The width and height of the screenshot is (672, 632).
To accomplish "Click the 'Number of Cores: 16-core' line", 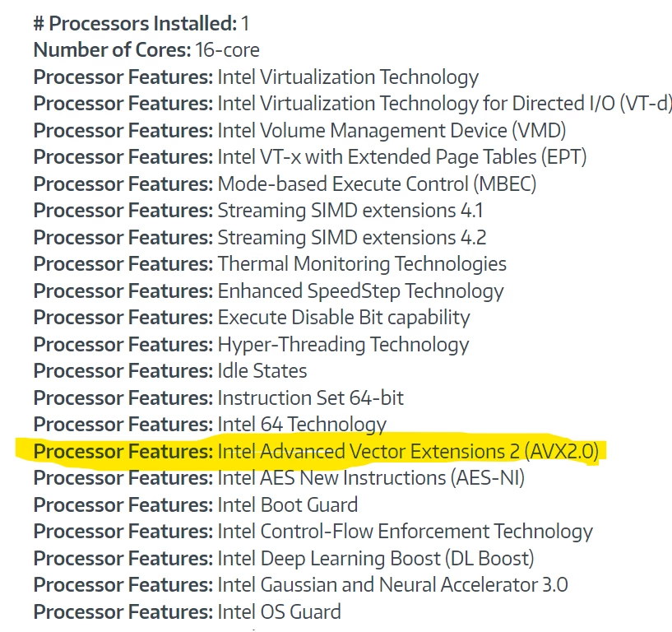I will (146, 49).
